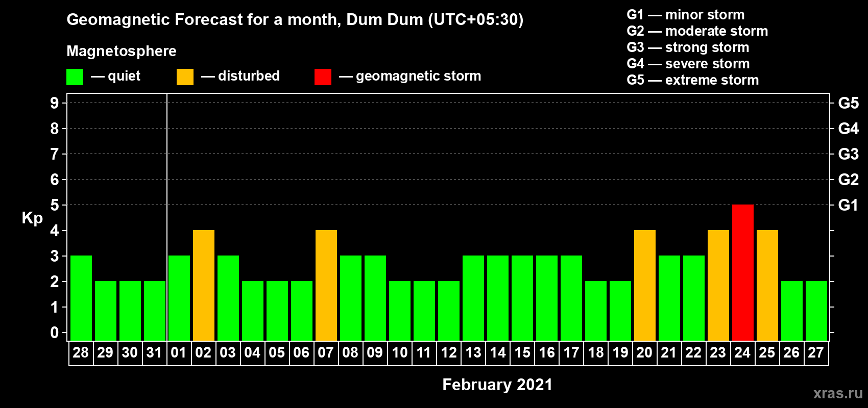The image size is (868, 408).
Task: Click the G2 right axis label
Action: [848, 180]
